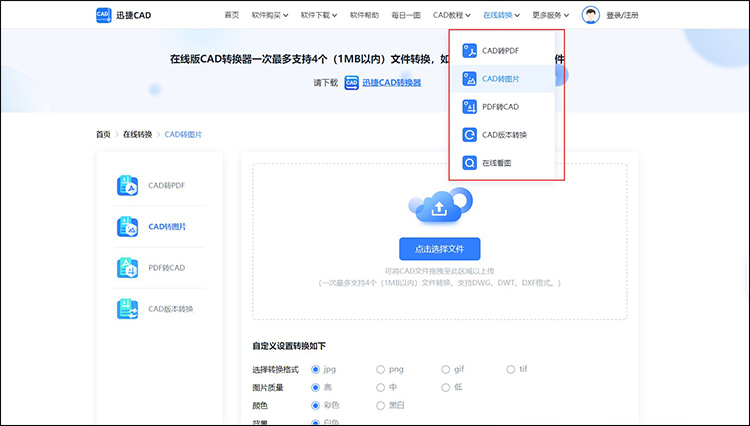Click CAD转图片 in breadcrumb
The height and width of the screenshot is (426, 750).
183,134
